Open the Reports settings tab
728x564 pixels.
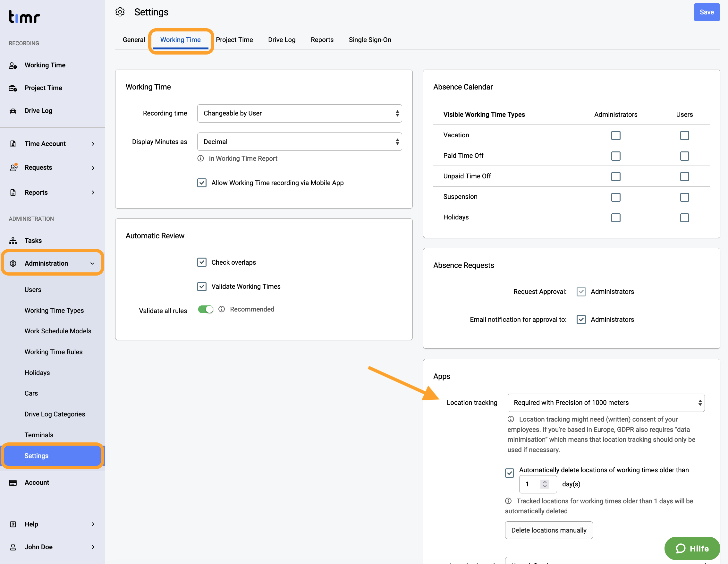pos(322,40)
